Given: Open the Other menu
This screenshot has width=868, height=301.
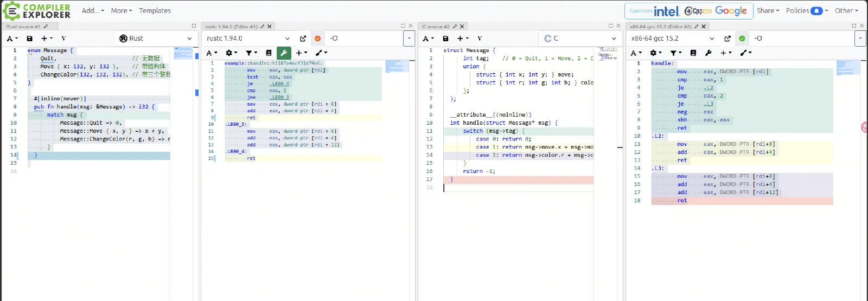Looking at the screenshot, I should pyautogui.click(x=846, y=10).
